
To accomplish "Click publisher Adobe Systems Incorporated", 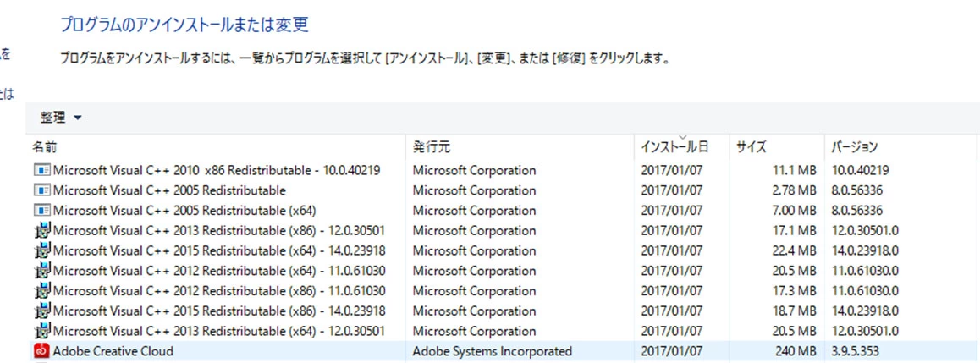I will click(492, 351).
